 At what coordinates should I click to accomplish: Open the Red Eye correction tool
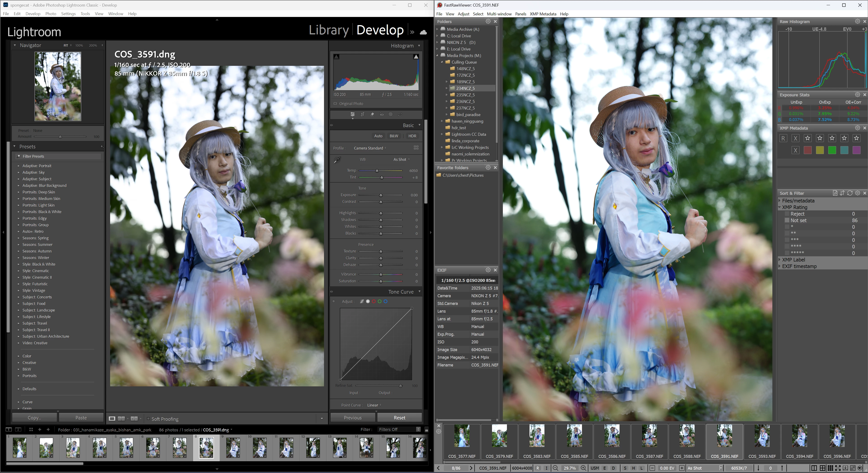pos(381,114)
